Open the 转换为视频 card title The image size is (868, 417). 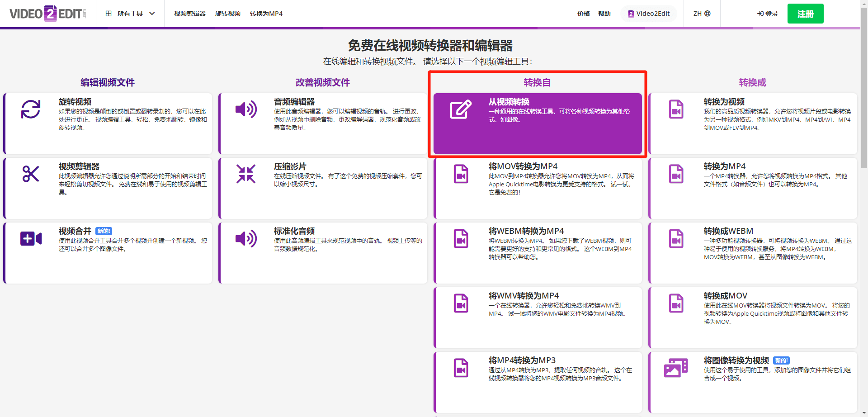tap(724, 102)
